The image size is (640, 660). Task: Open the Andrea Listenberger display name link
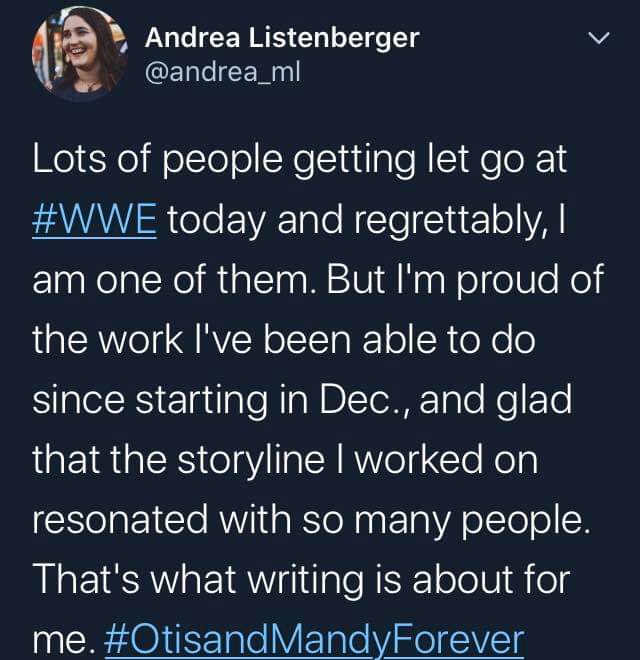(x=282, y=38)
